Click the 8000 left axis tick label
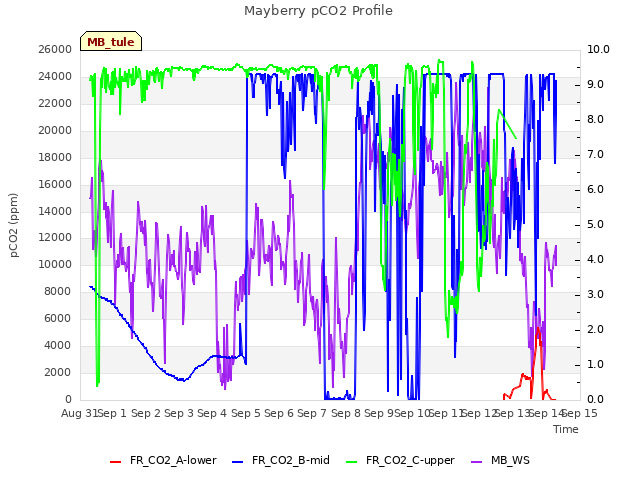 pos(58,291)
